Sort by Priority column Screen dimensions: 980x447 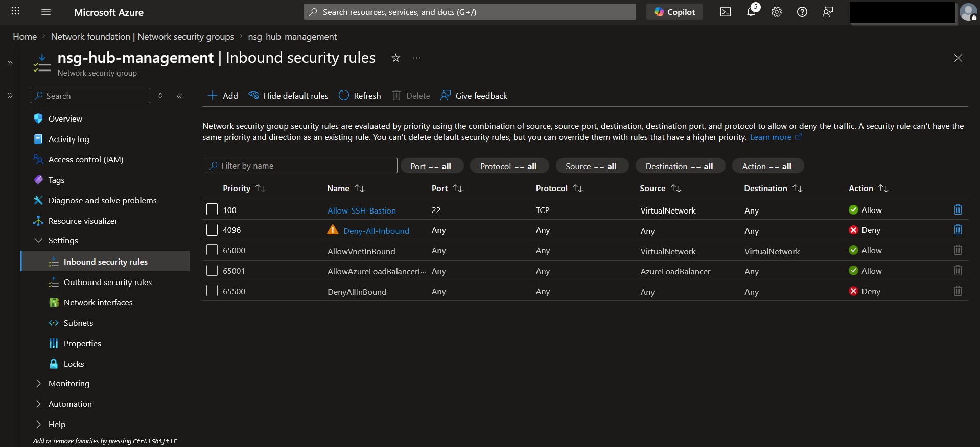pyautogui.click(x=244, y=188)
